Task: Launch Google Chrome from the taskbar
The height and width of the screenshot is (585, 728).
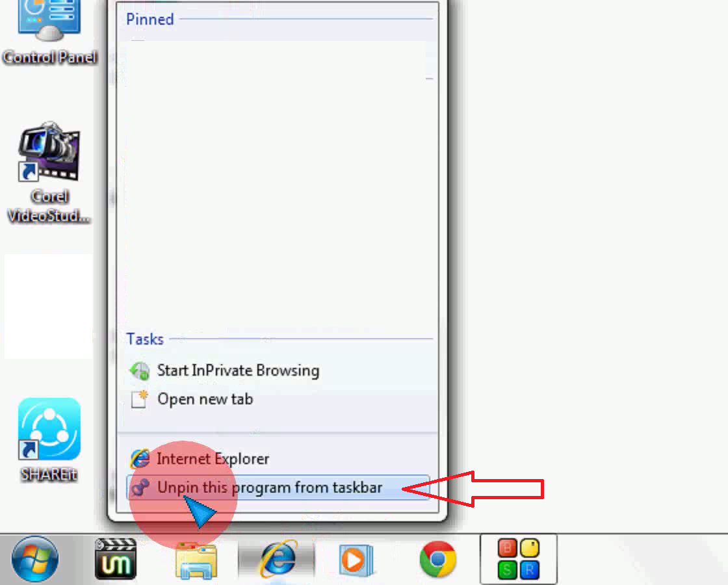Action: coord(437,560)
